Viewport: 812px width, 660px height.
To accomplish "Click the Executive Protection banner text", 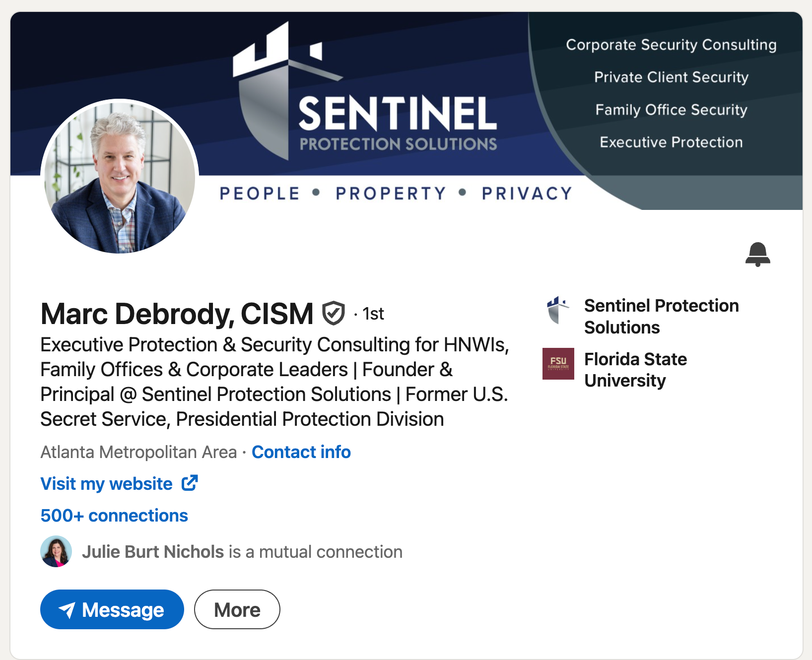I will [x=671, y=142].
